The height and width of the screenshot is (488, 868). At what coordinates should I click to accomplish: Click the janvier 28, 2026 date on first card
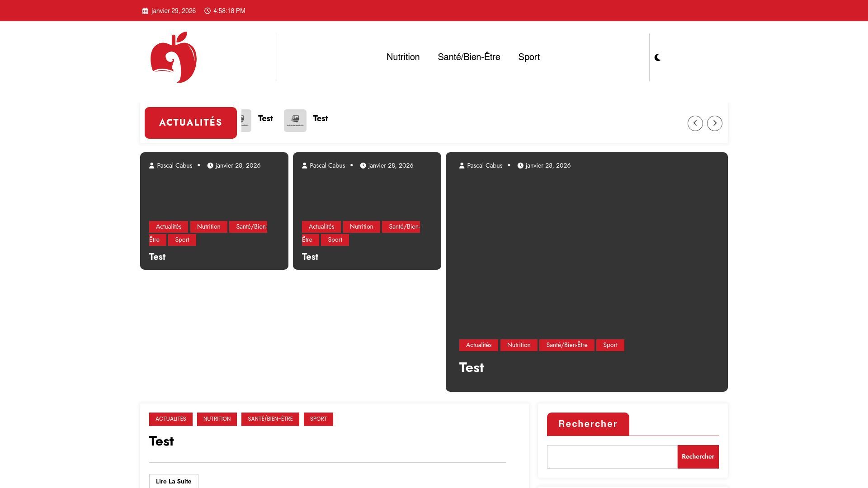click(x=238, y=165)
